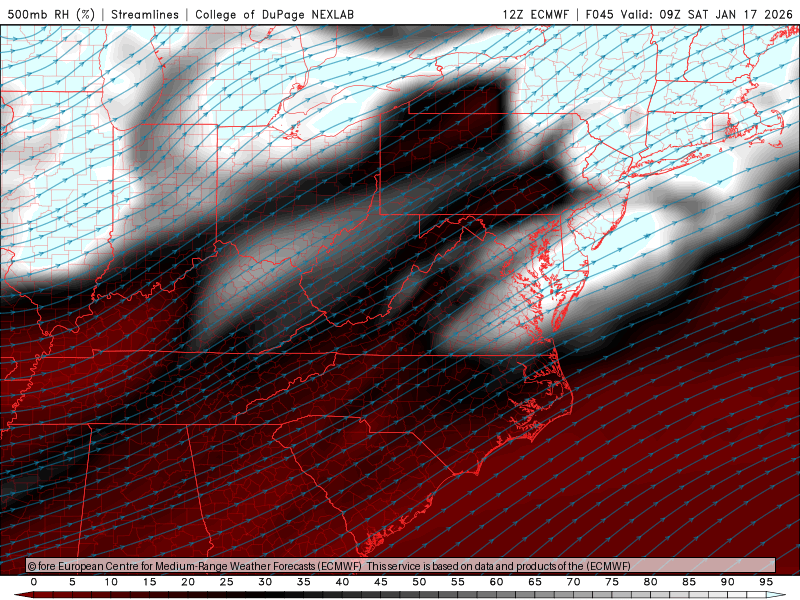Image resolution: width=800 pixels, height=600 pixels.
Task: Click the "20" value on the color scale
Action: (188, 582)
